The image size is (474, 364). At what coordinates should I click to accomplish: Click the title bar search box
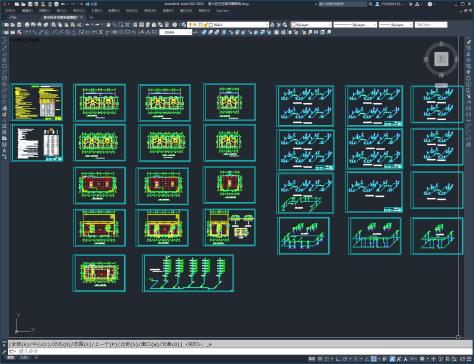342,4
